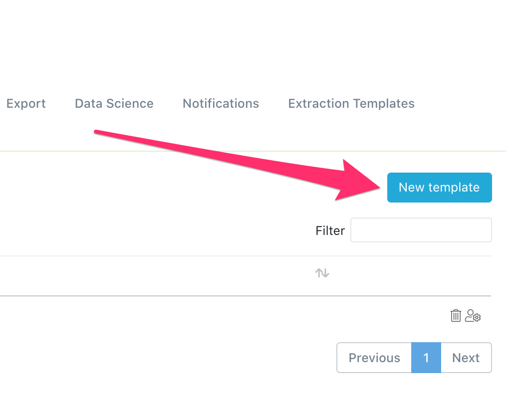The image size is (523, 420).
Task: Select the Extraction Templates tab
Action: [x=351, y=104]
